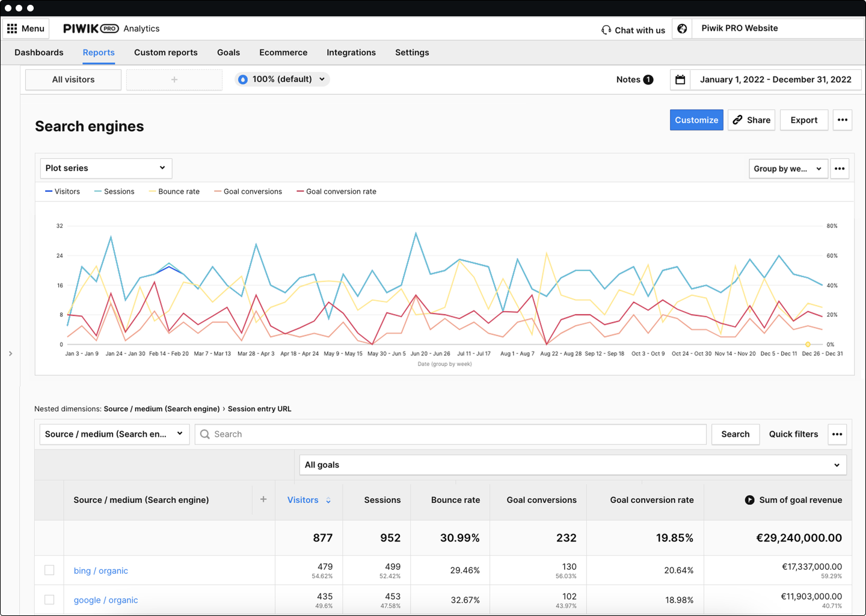Open the calendar icon beside the date range
866x616 pixels.
click(x=680, y=79)
